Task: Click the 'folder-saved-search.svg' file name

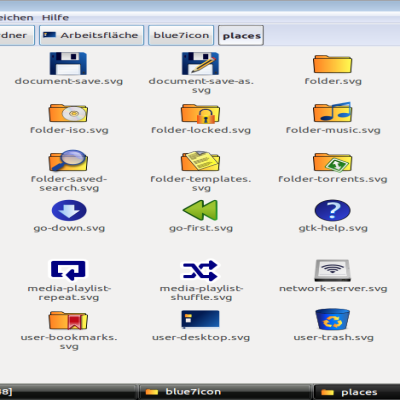Action: pos(69,184)
